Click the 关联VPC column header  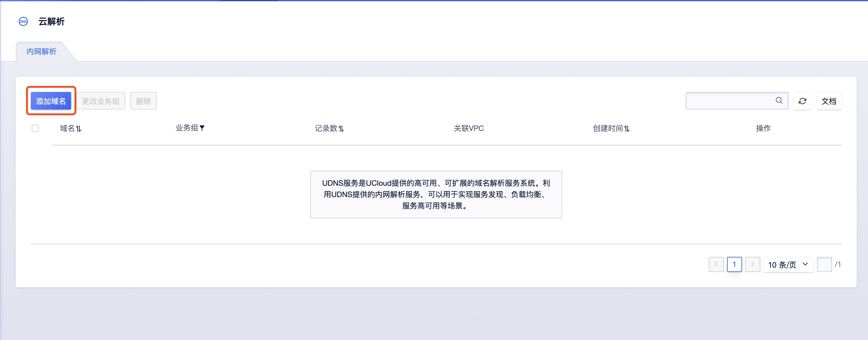[468, 128]
